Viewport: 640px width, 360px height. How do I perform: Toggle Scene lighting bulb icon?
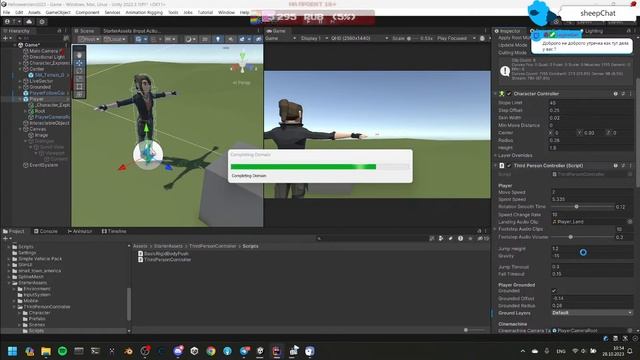tap(218, 39)
